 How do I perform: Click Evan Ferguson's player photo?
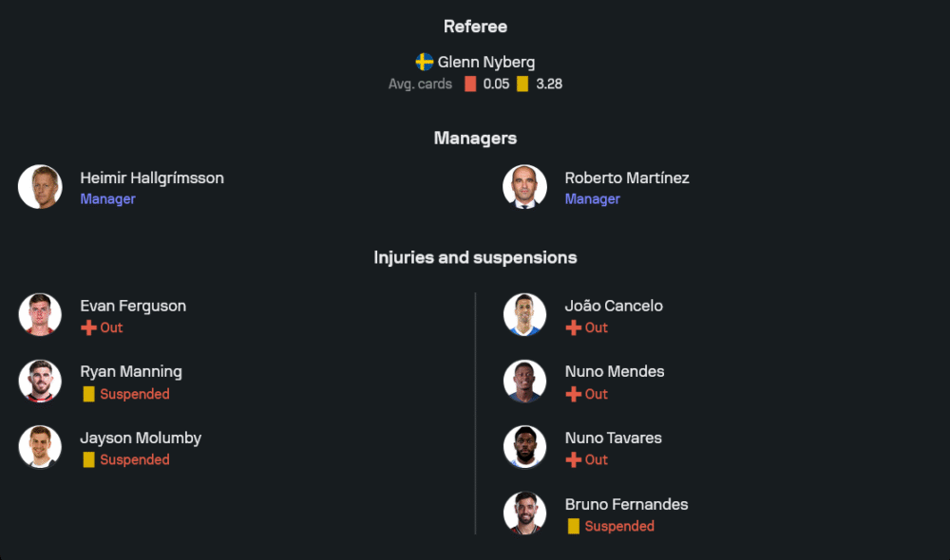tap(40, 315)
